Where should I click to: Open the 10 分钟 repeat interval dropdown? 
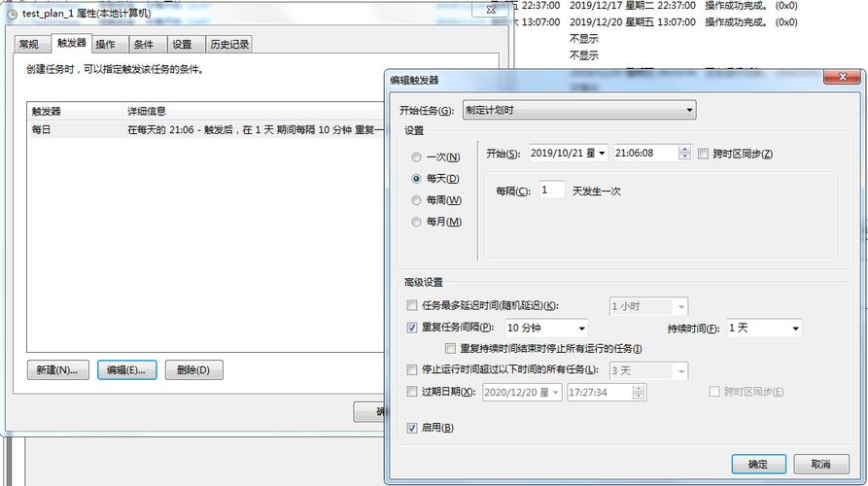[546, 329]
